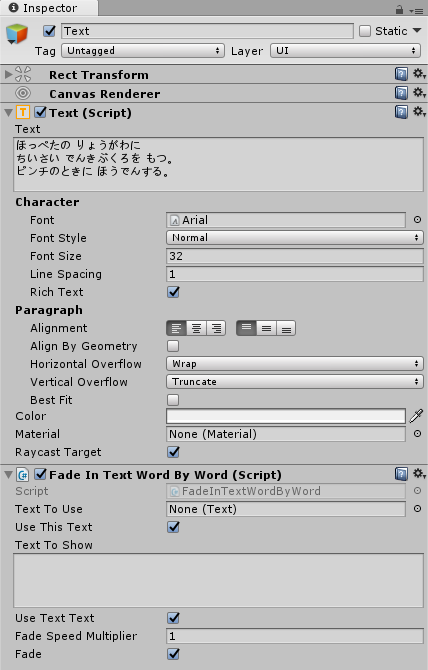Screen dimensions: 428x670
Task: Click the Arial font field
Action: [x=286, y=220]
